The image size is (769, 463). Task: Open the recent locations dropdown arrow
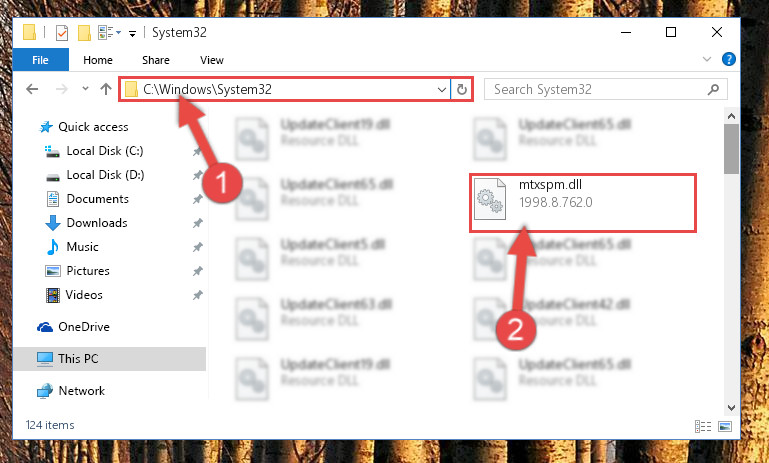coord(85,89)
